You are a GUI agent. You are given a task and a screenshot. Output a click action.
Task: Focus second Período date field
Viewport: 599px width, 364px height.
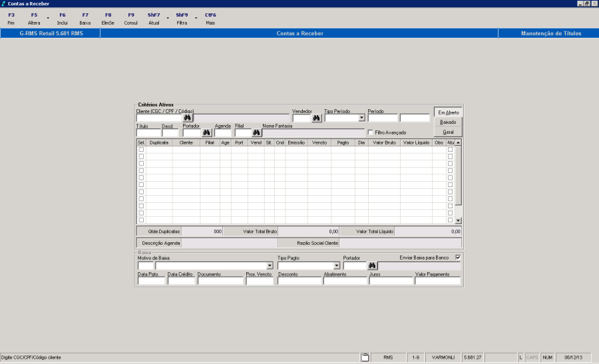pyautogui.click(x=415, y=118)
